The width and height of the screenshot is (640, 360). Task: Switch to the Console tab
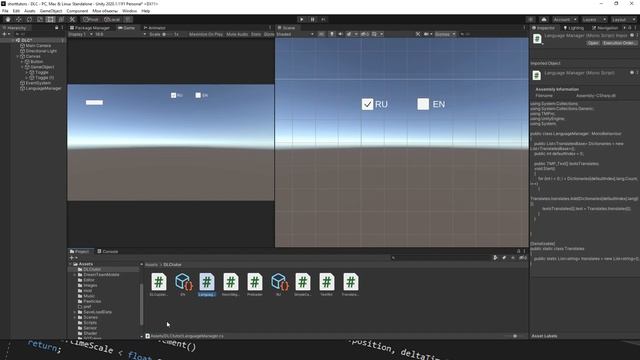coord(108,251)
